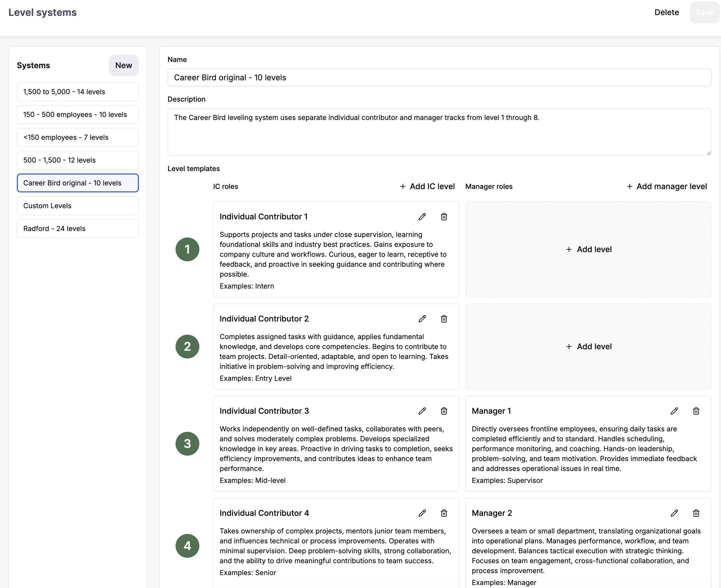Viewport: 721px width, 588px height.
Task: Click the Systems sidebar heading
Action: 33,65
